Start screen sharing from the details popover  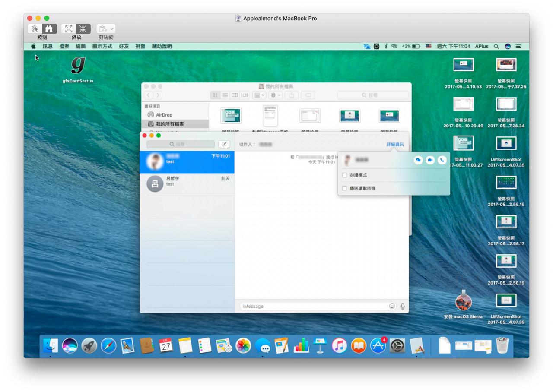pyautogui.click(x=418, y=160)
